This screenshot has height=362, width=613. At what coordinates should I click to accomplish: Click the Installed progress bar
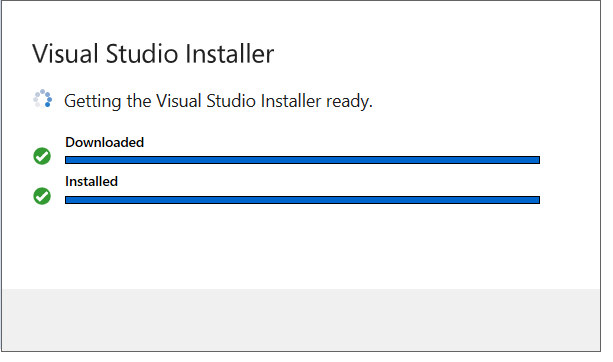coord(302,200)
